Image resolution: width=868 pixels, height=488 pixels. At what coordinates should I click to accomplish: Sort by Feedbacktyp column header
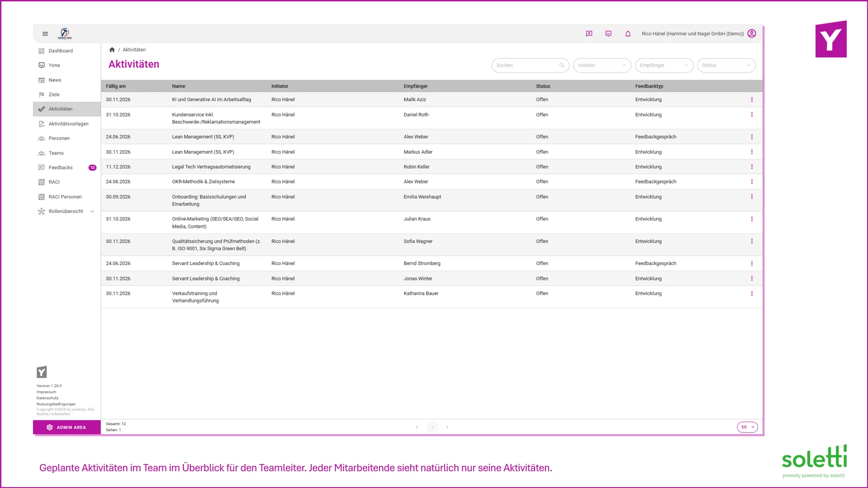click(649, 86)
